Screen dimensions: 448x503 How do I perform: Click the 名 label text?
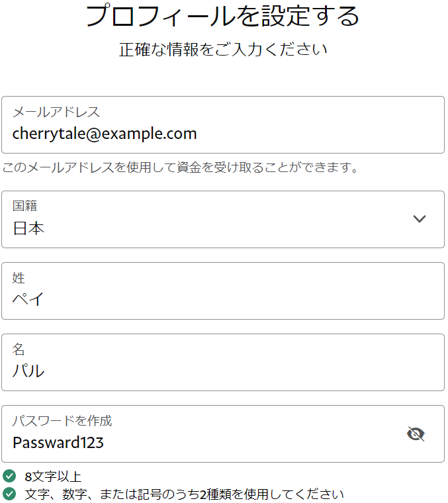(19, 349)
